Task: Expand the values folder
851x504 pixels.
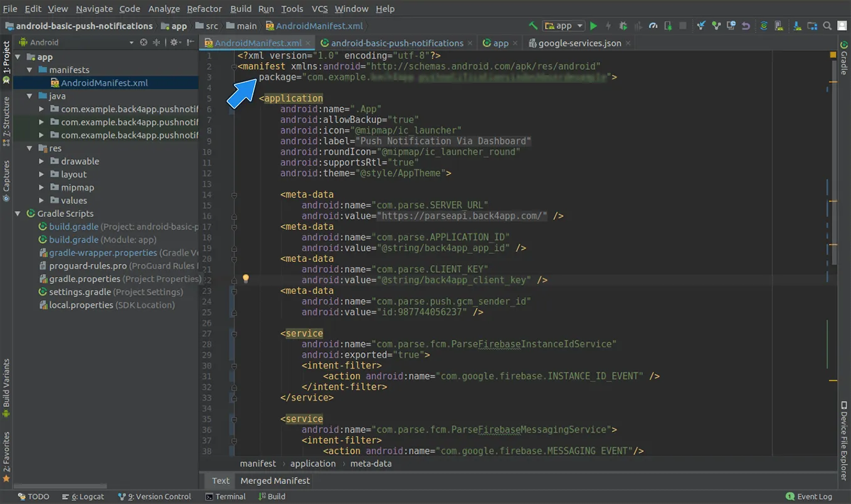Action: (x=41, y=201)
